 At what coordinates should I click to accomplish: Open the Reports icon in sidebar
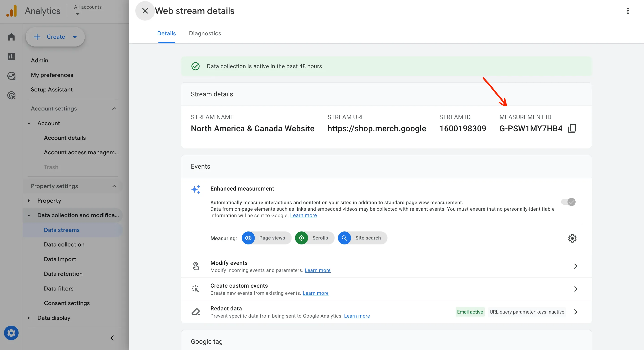11,56
